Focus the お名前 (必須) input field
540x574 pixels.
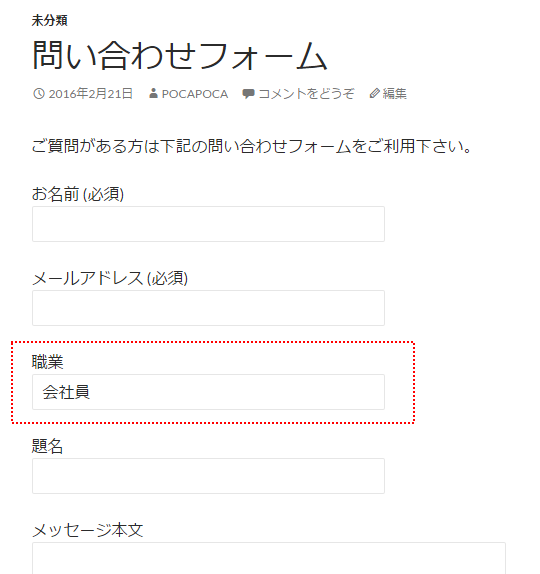coord(208,224)
